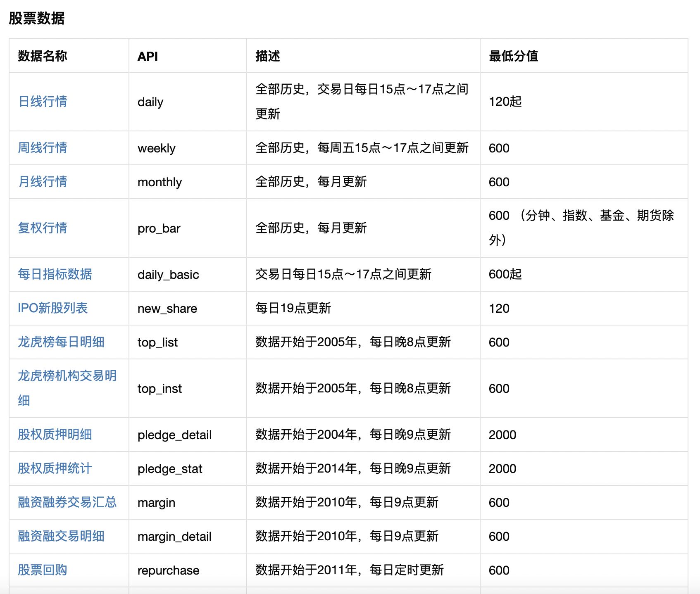This screenshot has height=594, width=700.
Task: Click the API column header
Action: click(x=148, y=56)
